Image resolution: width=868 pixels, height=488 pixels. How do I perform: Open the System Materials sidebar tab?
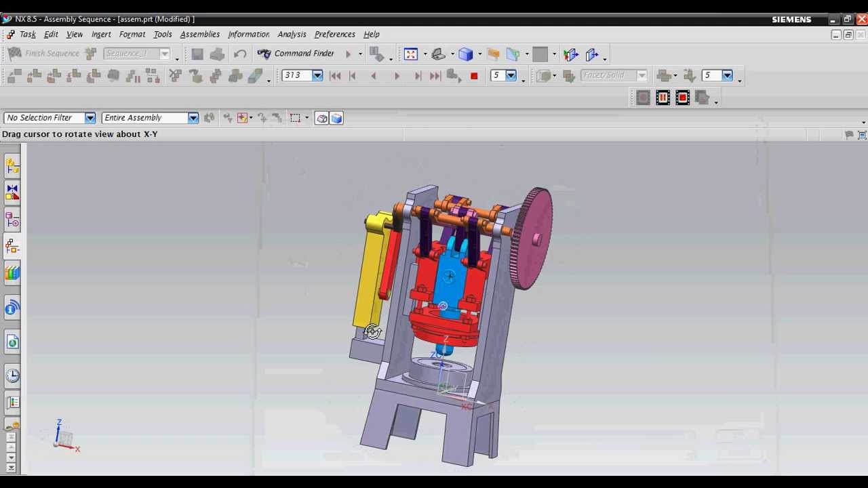(x=12, y=403)
